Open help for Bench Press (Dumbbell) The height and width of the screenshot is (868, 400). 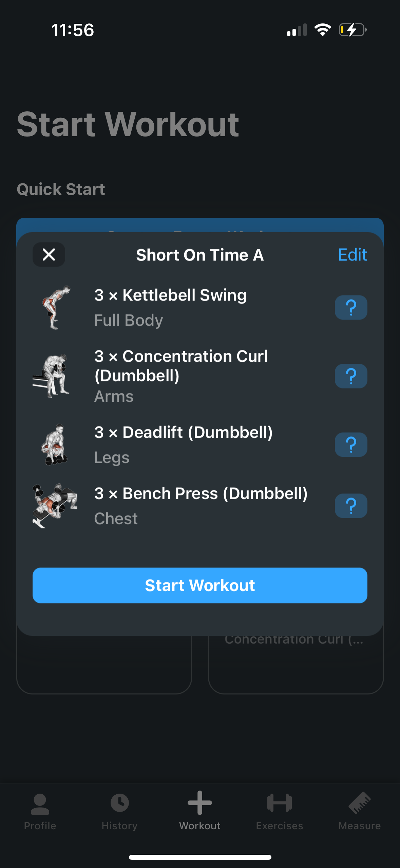[351, 506]
